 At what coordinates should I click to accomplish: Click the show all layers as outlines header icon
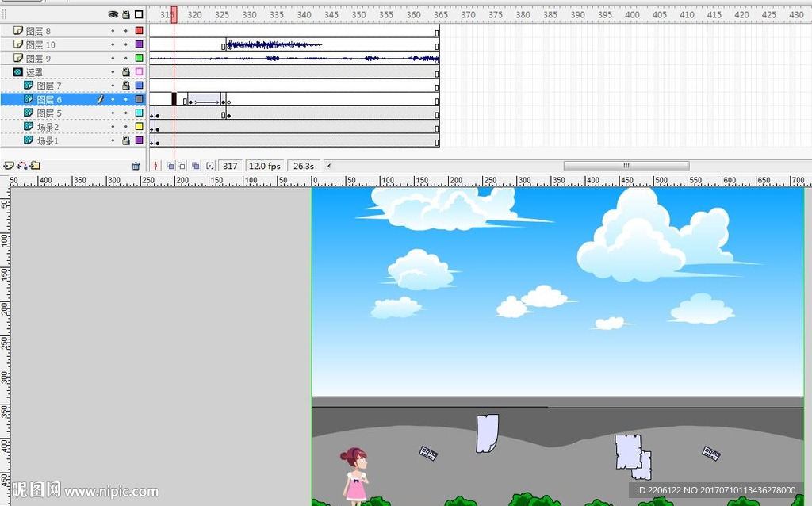pyautogui.click(x=139, y=14)
